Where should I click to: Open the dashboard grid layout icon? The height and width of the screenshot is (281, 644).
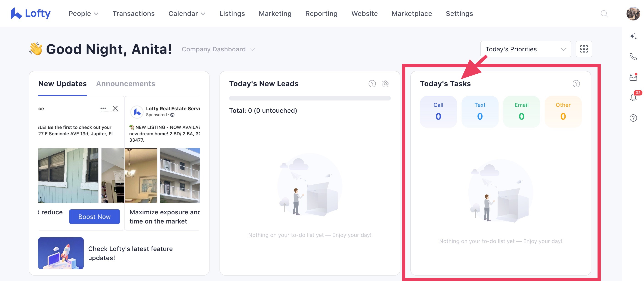tap(584, 49)
